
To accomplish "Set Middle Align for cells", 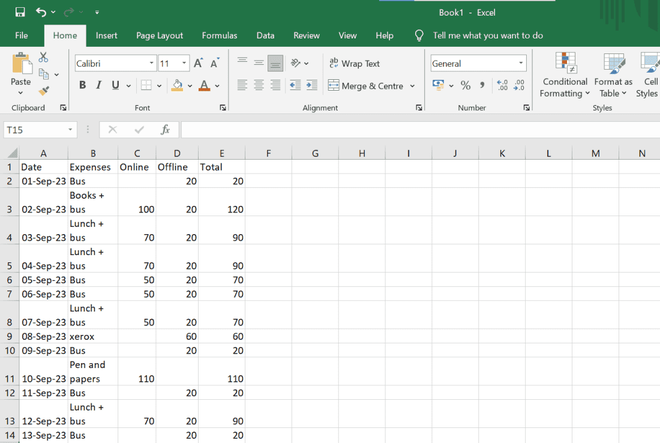I will click(x=259, y=63).
